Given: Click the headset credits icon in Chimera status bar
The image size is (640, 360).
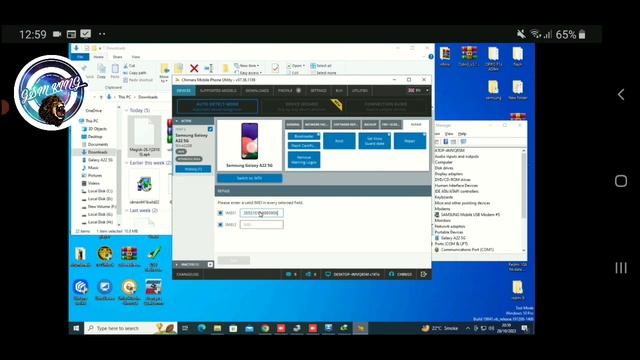Looking at the screenshot, I should pyautogui.click(x=391, y=274).
